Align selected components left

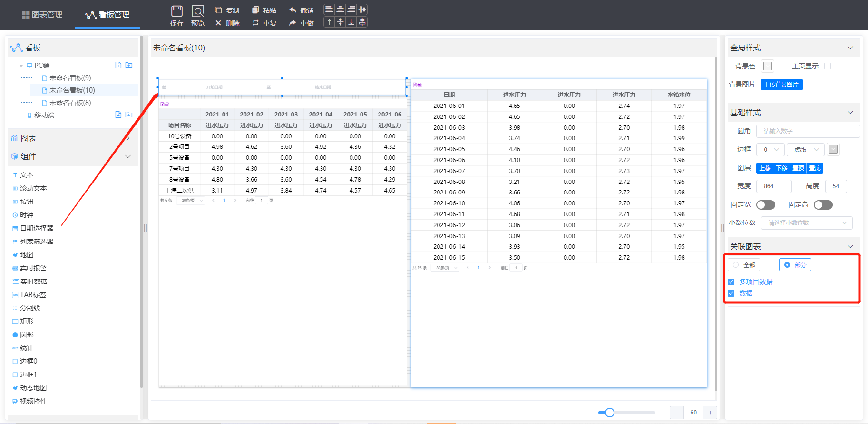tap(329, 10)
